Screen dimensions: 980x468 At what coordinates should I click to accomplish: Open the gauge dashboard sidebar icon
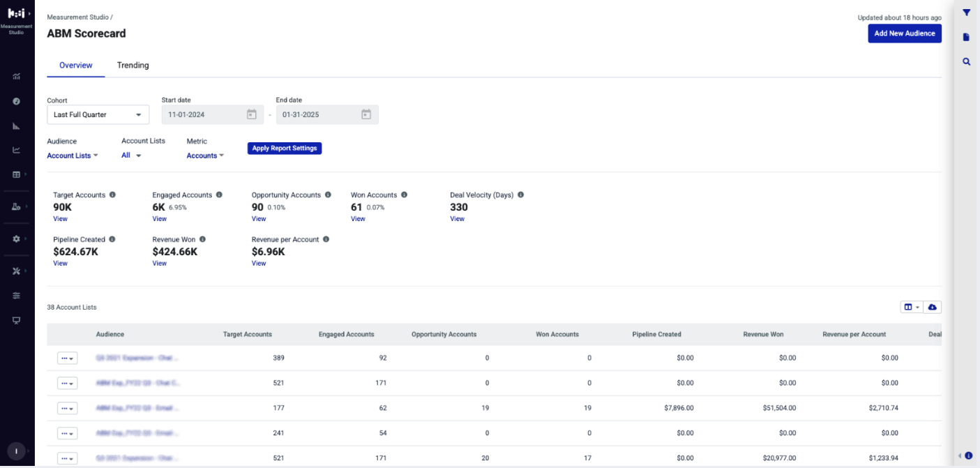pyautogui.click(x=17, y=101)
